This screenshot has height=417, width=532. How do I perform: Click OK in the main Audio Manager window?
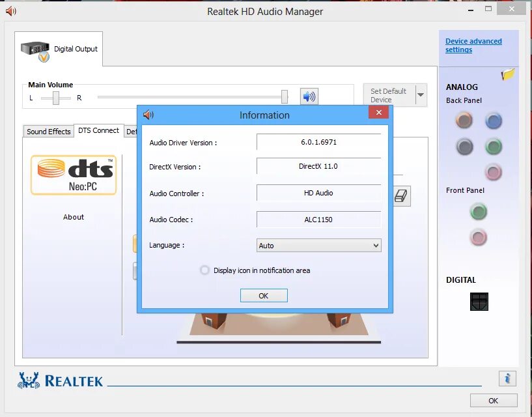coord(494,400)
